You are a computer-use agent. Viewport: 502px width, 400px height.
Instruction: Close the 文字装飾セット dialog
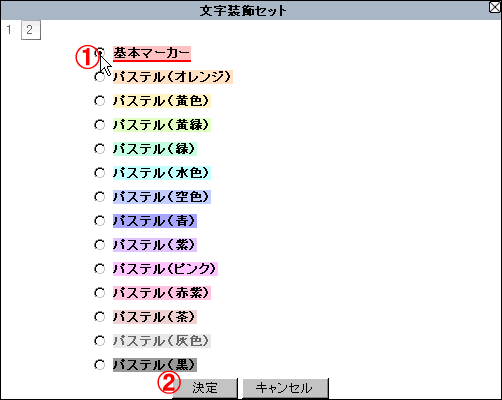point(495,7)
